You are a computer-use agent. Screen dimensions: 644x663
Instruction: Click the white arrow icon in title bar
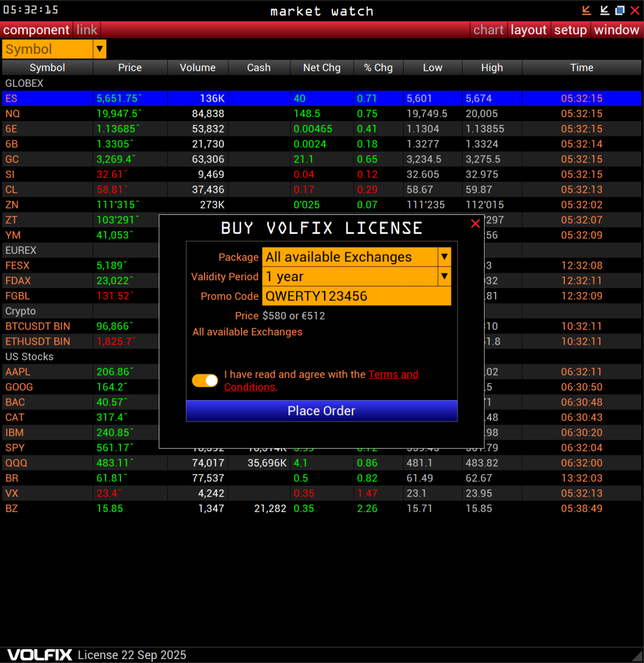(x=604, y=10)
